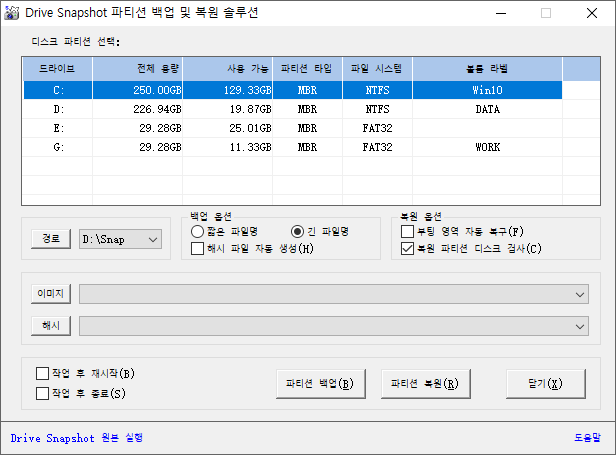Sort by the 드라이브 column header
Viewport: 616px width, 455px height.
(57, 69)
